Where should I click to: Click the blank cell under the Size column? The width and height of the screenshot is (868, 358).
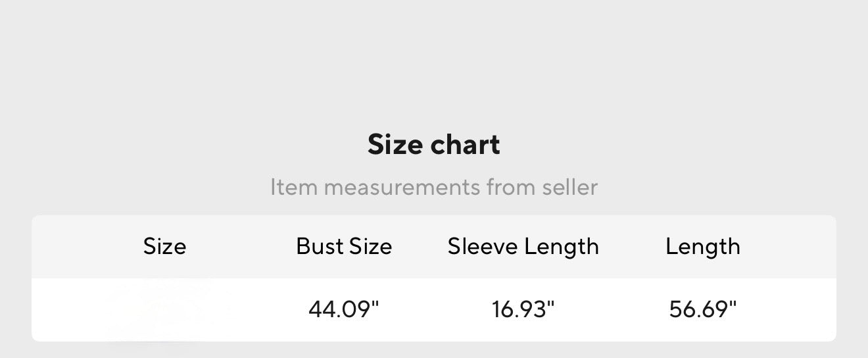point(164,309)
